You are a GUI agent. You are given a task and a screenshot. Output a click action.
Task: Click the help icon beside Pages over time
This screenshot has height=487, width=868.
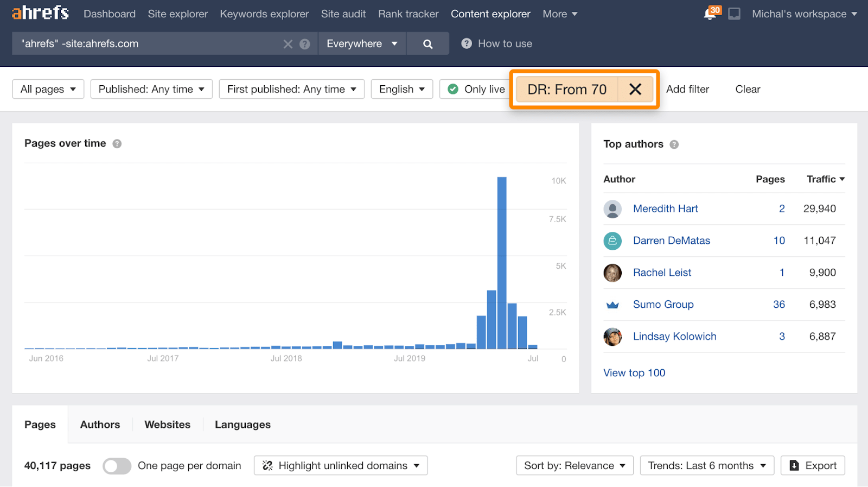(x=117, y=144)
